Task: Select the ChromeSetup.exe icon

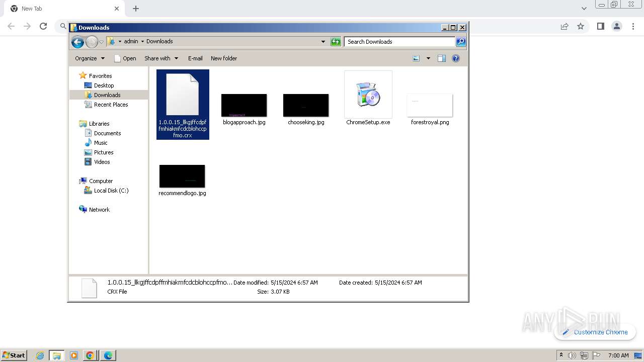Action: [368, 95]
